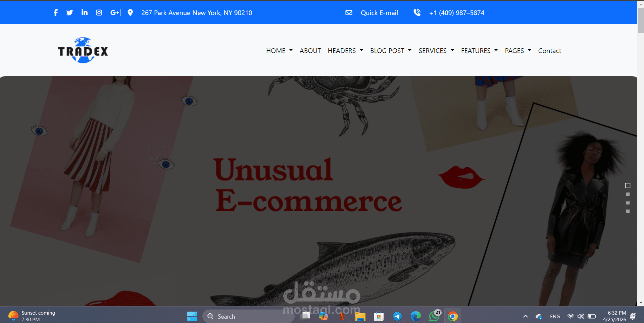Click the taskbar Search box
This screenshot has width=644, height=323.
pyautogui.click(x=248, y=316)
